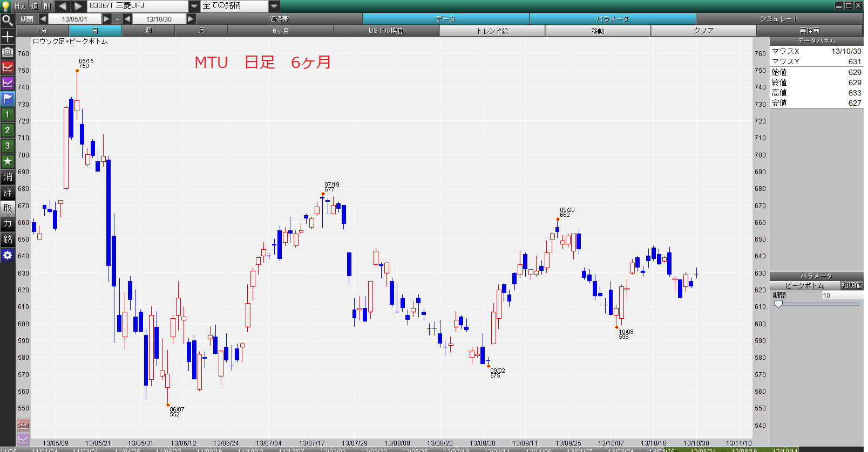The image size is (868, 452).
Task: Select the 月 monthly timeframe
Action: coord(201,31)
